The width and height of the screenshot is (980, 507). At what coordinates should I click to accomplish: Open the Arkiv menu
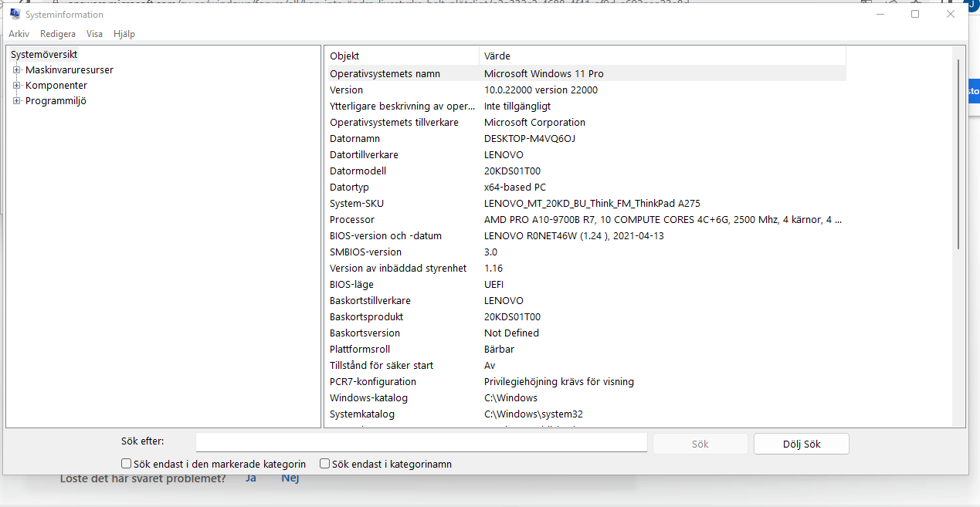tap(19, 34)
